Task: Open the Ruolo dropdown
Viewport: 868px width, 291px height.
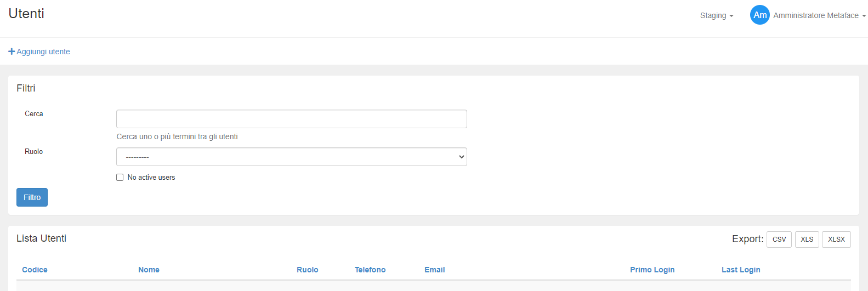Action: pos(291,157)
